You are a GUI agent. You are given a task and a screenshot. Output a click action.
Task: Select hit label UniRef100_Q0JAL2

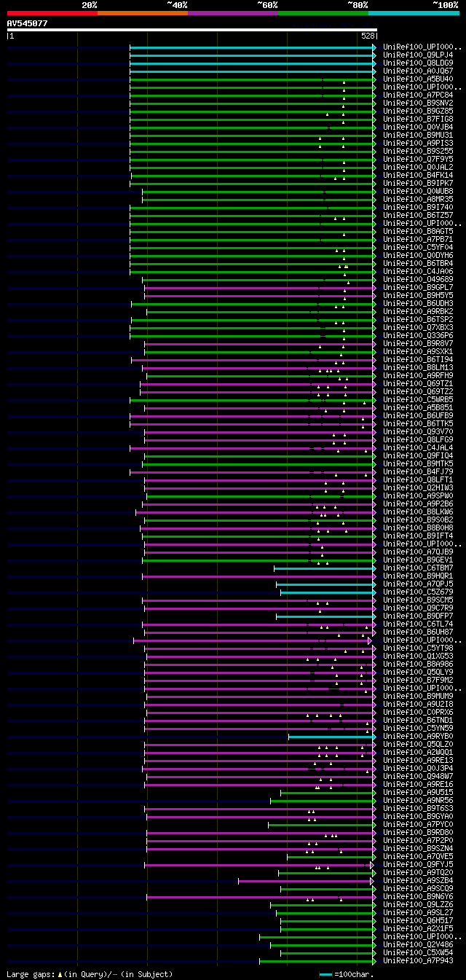pyautogui.click(x=418, y=167)
